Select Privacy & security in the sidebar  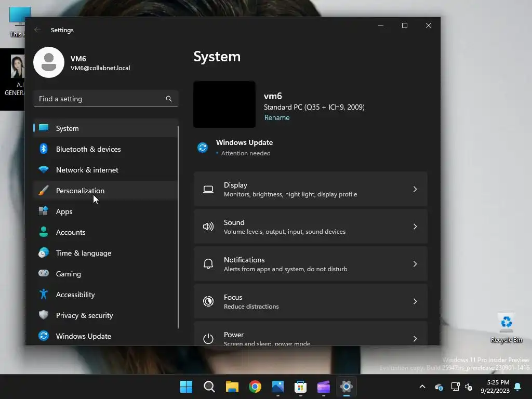point(105,315)
